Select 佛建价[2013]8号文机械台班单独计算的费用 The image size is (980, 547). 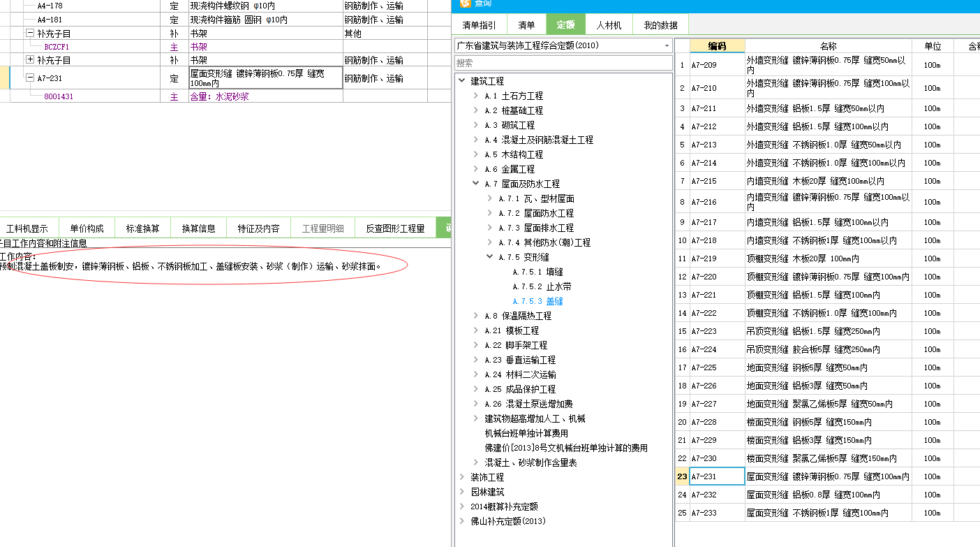pos(566,448)
